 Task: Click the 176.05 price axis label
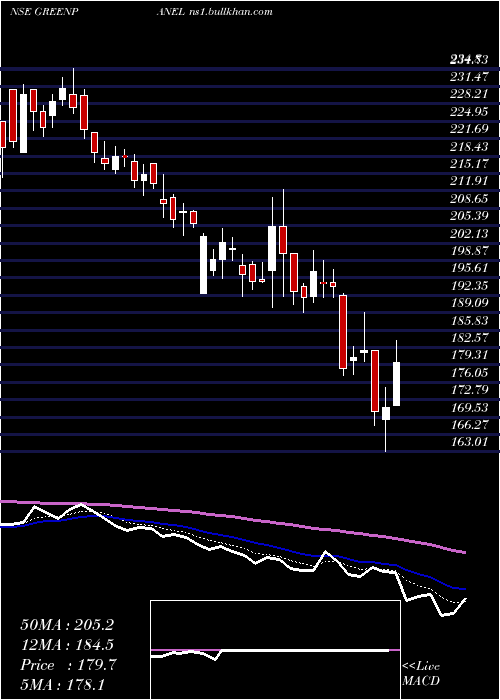[x=469, y=373]
